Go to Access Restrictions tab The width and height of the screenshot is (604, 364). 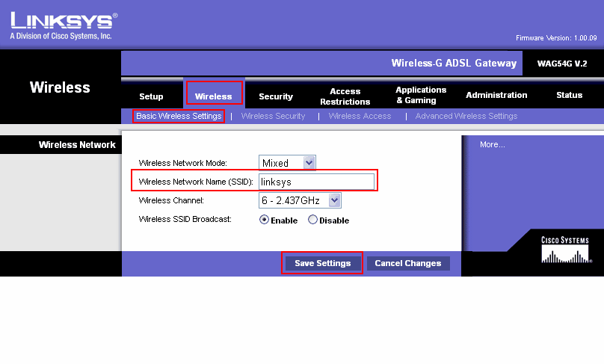click(x=345, y=96)
